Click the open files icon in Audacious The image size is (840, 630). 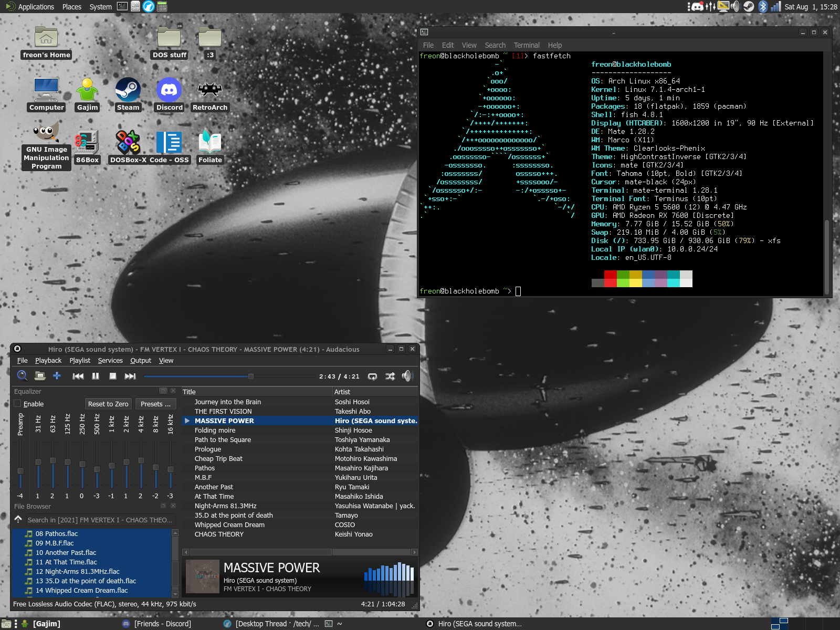click(x=40, y=376)
